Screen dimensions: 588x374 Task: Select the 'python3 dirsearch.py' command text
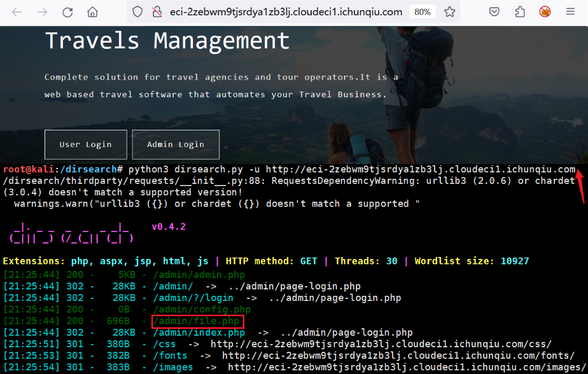pos(186,169)
